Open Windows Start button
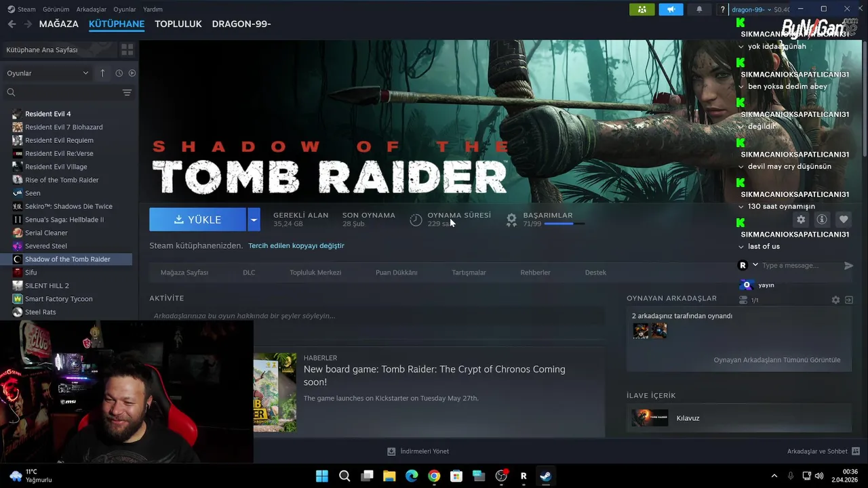Viewport: 868px width, 488px height. (322, 476)
